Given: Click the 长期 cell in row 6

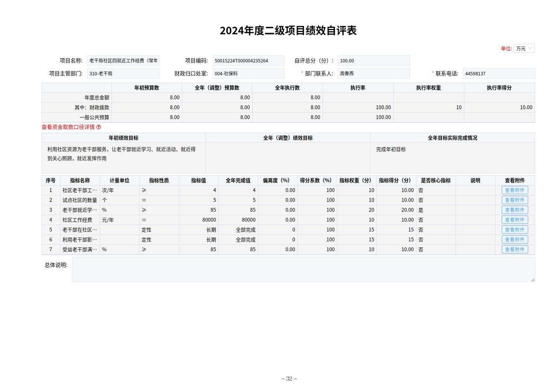Looking at the screenshot, I should coord(199,239).
